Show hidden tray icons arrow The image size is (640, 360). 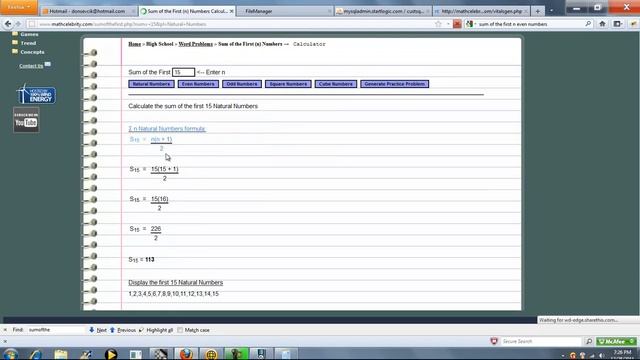(562, 356)
